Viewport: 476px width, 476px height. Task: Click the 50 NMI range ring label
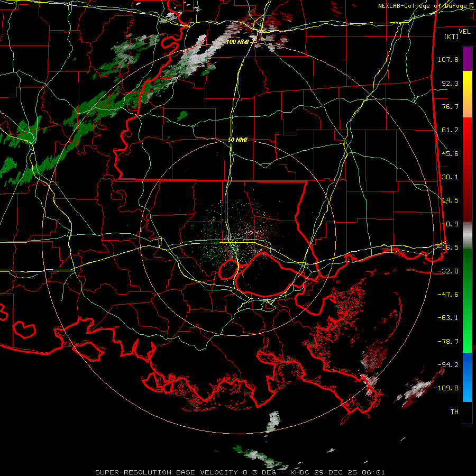pyautogui.click(x=237, y=140)
